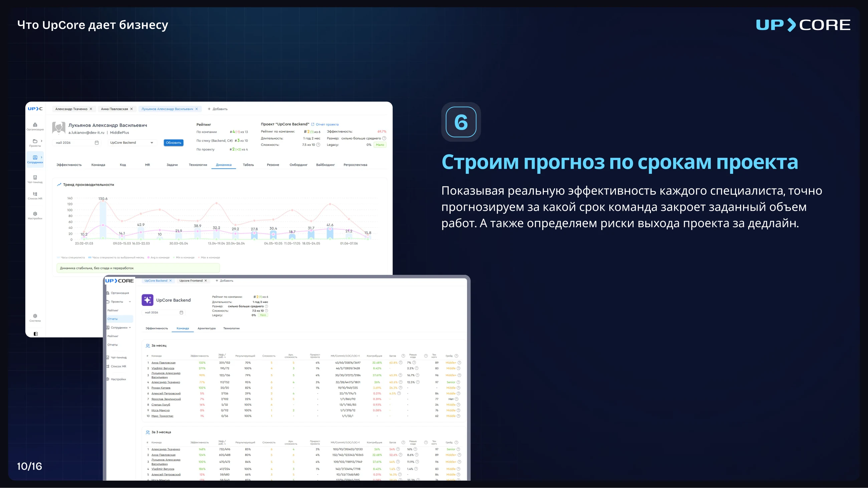Toggle Часы специалиста legend series
This screenshot has width=868, height=488.
[x=71, y=257]
